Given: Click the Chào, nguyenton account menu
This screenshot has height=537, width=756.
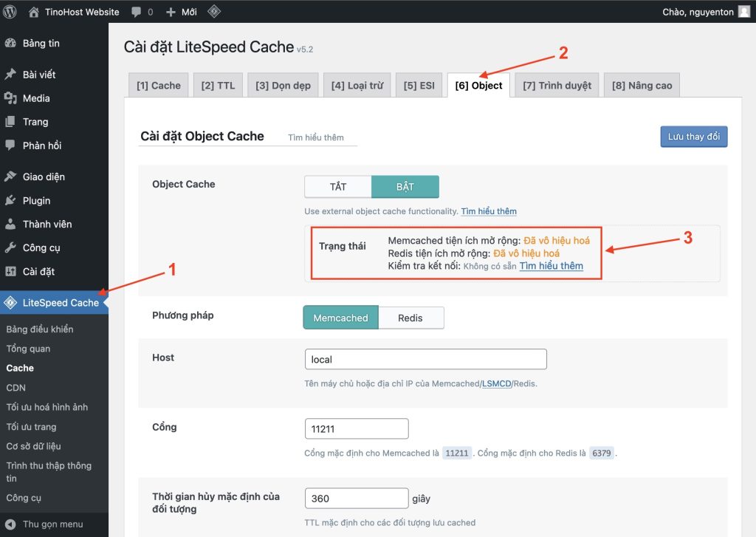Looking at the screenshot, I should [x=706, y=12].
